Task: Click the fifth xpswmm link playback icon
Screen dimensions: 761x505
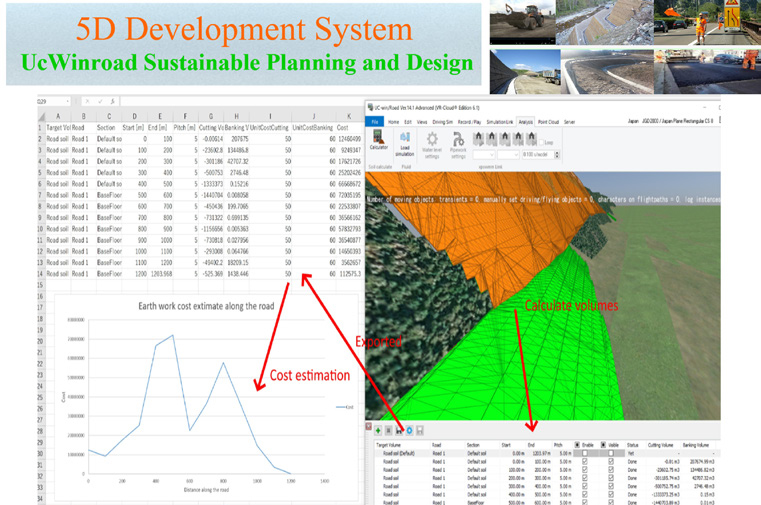Action: 531,139
